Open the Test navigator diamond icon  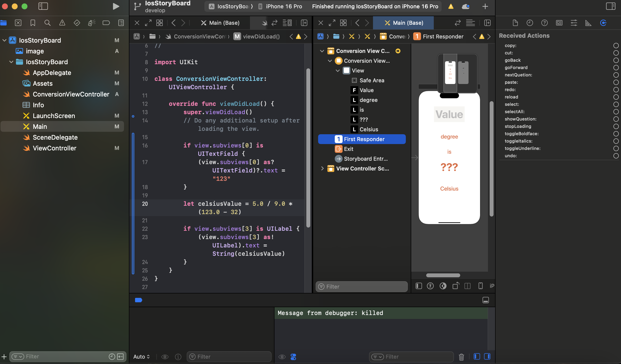[x=77, y=23]
